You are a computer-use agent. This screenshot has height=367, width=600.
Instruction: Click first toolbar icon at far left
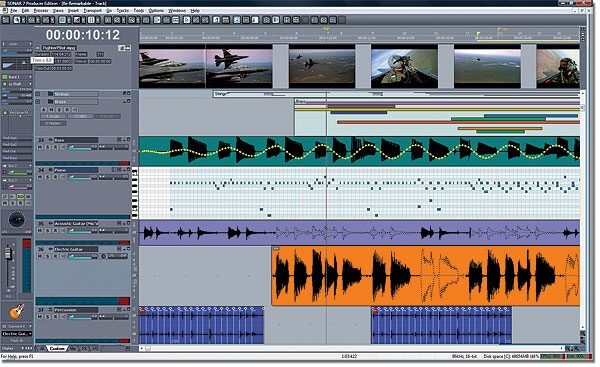pyautogui.click(x=6, y=20)
